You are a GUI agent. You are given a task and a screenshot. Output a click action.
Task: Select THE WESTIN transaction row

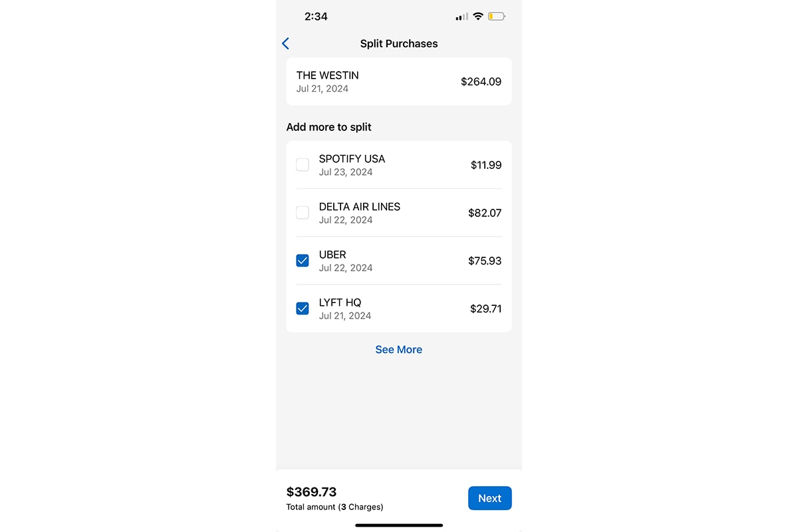tap(398, 81)
